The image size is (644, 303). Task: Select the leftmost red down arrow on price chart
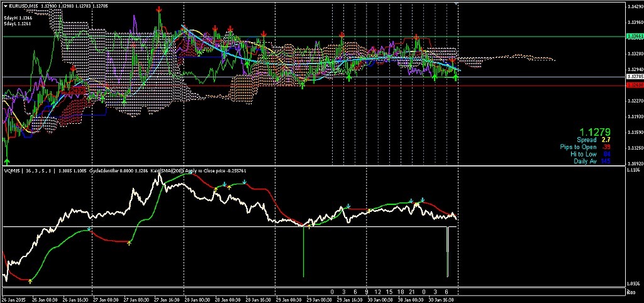(x=73, y=68)
